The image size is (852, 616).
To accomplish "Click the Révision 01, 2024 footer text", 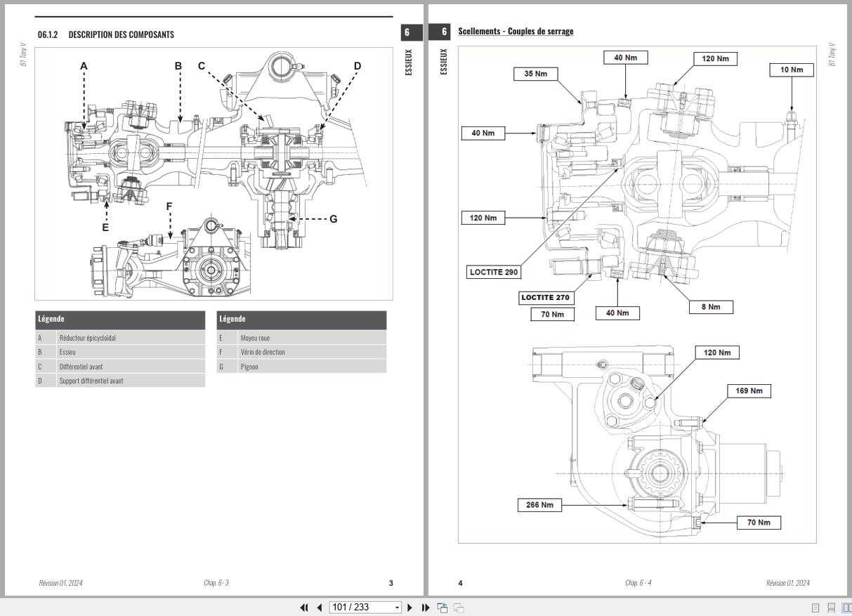I will click(61, 583).
